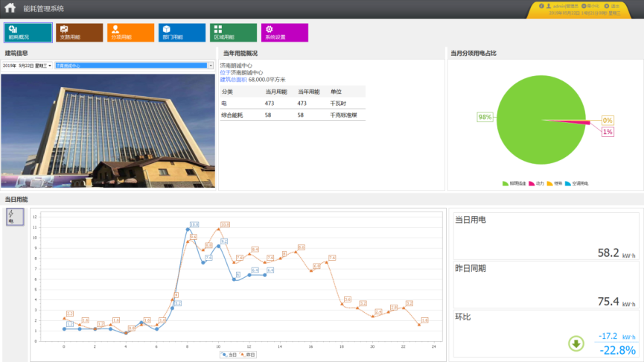Image resolution: width=644 pixels, height=362 pixels.
Task: Click the home icon in title bar
Action: coord(10,8)
